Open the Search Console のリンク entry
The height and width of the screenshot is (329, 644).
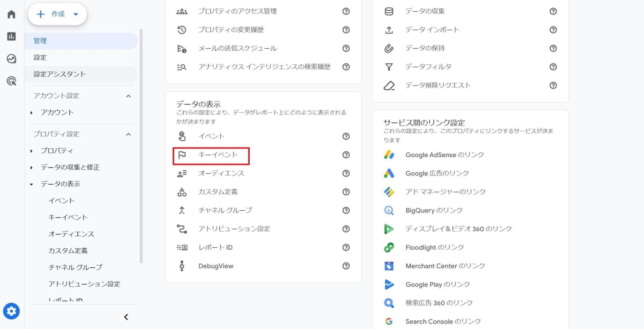click(x=443, y=321)
